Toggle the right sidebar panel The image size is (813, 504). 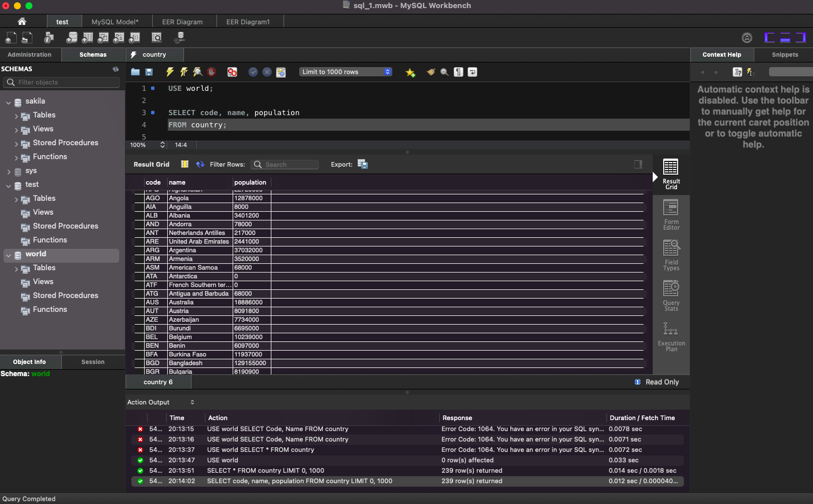point(801,38)
